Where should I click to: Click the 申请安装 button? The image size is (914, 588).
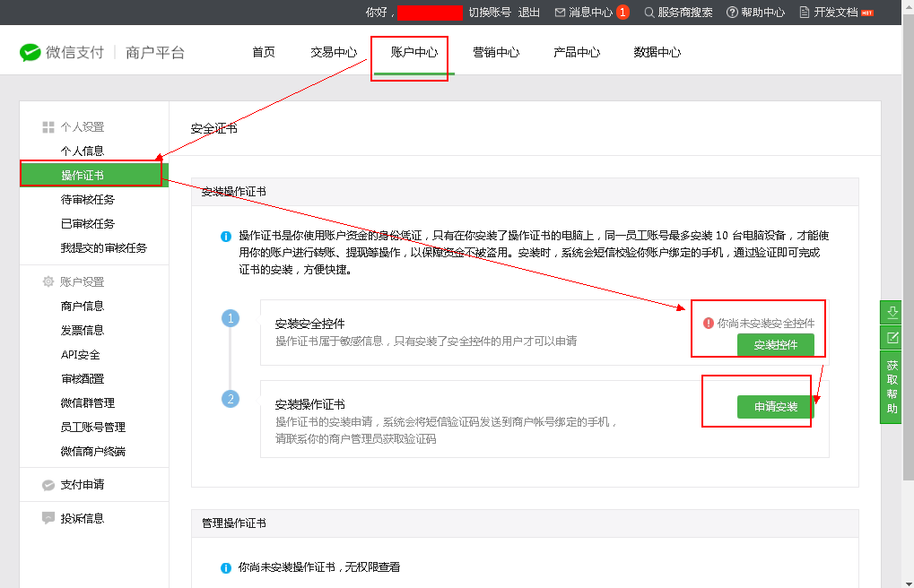(775, 407)
